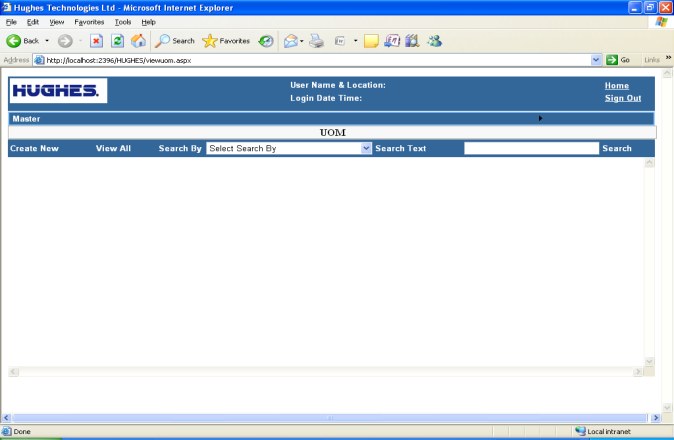Click the Mail icon in the toolbar

coord(291,41)
